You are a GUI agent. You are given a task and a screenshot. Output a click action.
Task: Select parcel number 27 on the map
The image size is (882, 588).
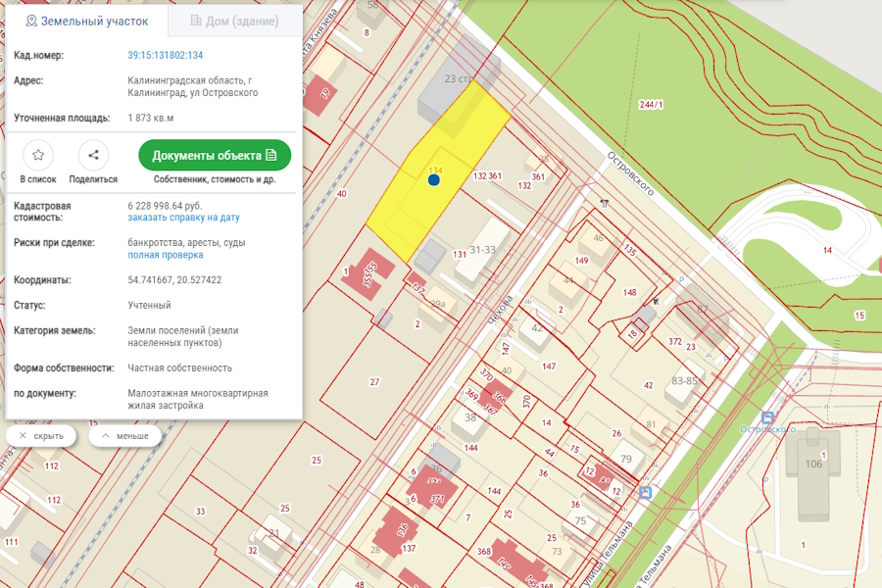click(x=374, y=381)
